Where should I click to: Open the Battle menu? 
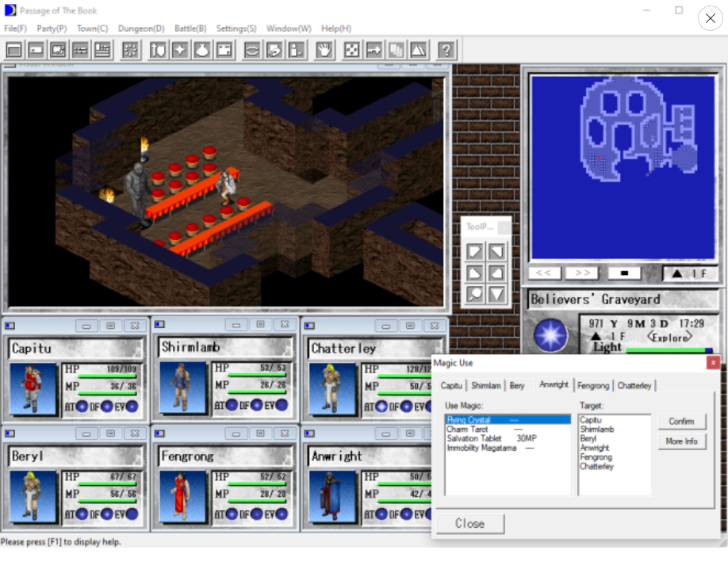point(190,29)
